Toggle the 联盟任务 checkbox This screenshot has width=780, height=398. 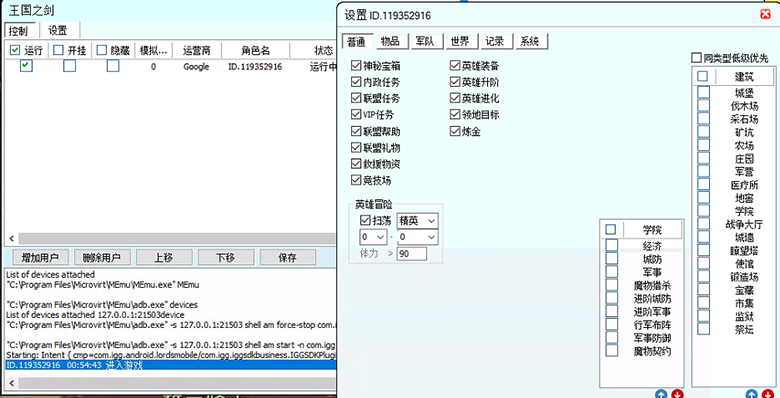tap(356, 99)
